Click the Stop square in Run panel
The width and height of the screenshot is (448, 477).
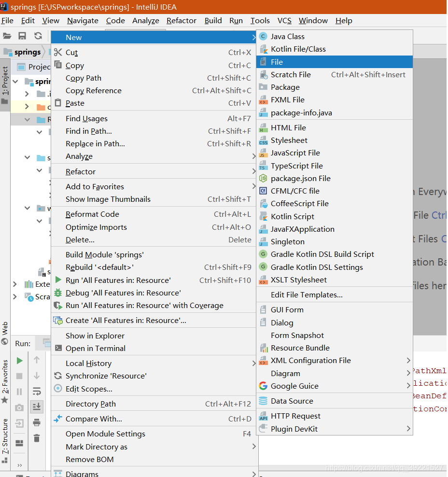coord(19,376)
